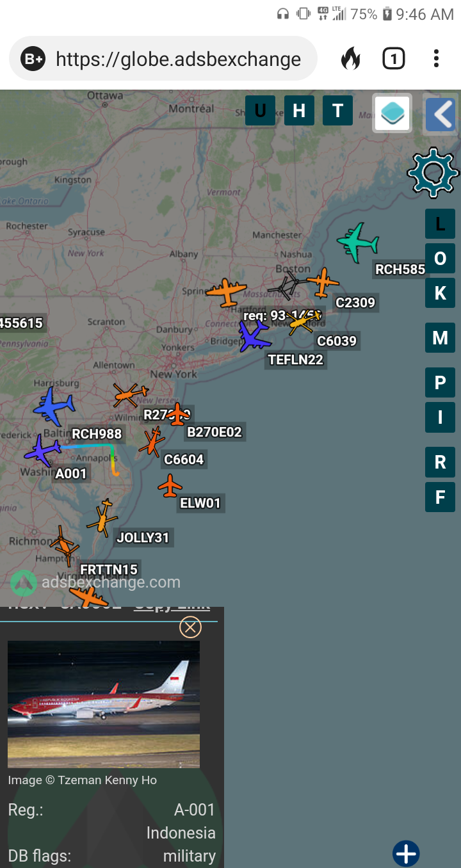
Task: Click the JOLLY31 callsign label
Action: 143,538
